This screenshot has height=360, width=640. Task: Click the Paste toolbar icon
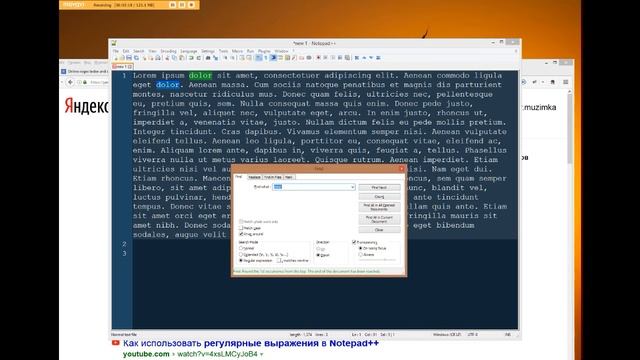point(182,58)
